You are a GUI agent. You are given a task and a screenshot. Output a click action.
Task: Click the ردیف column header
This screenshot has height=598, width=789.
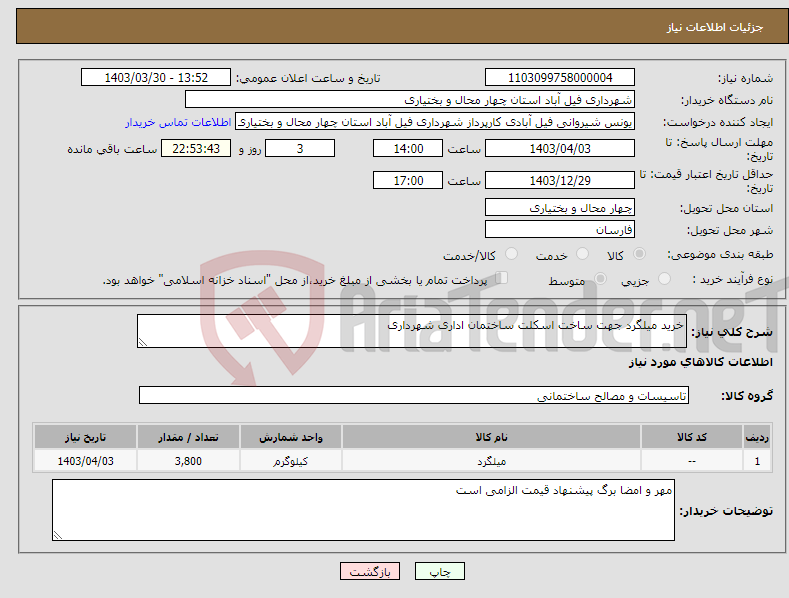[757, 437]
